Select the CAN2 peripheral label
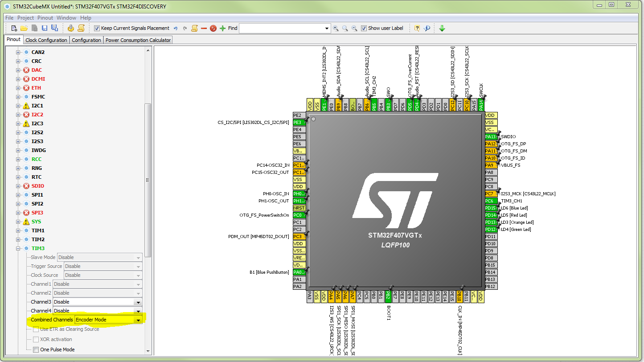Image resolution: width=644 pixels, height=362 pixels. (x=38, y=52)
